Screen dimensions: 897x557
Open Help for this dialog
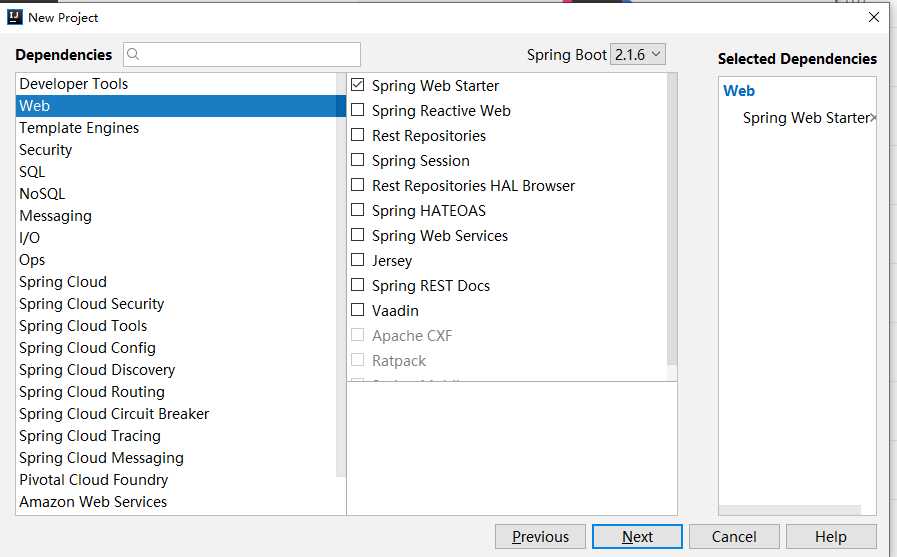coord(831,536)
